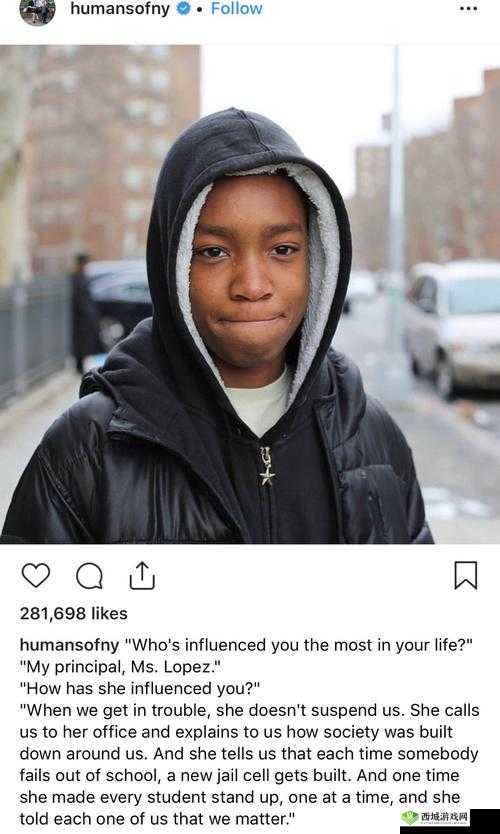Tap the blue verified badge
Screen dimensions: 500x834
click(184, 9)
